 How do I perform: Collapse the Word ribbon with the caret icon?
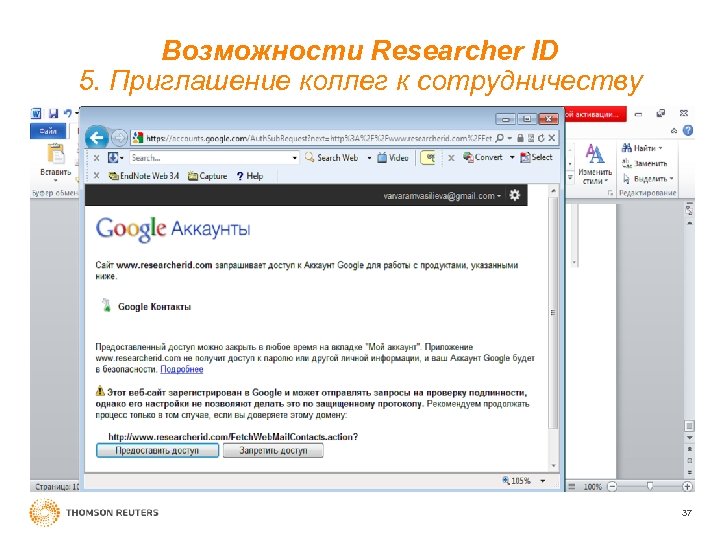674,131
